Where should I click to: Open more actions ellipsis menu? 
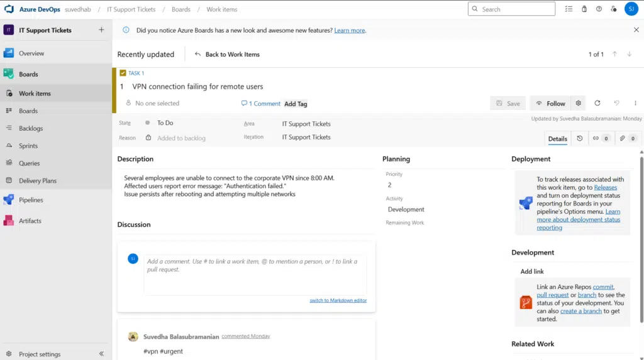635,103
